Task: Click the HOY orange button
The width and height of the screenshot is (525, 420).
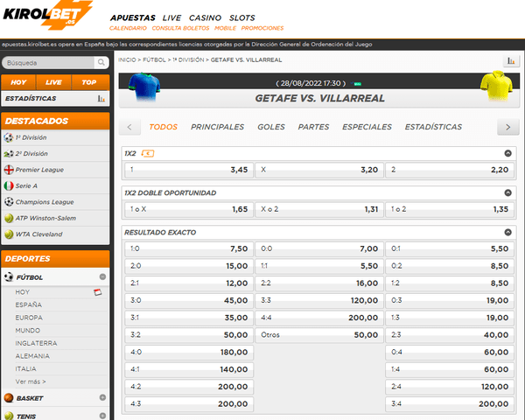Action: coord(18,82)
